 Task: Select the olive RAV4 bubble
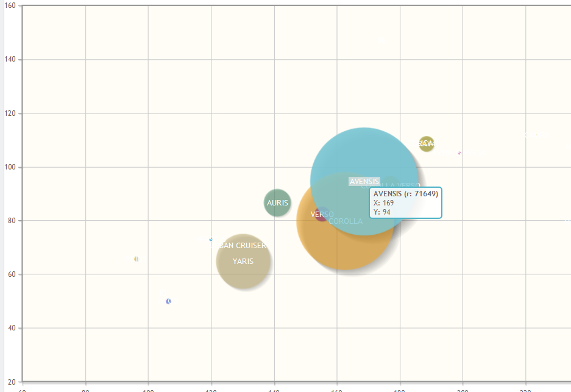click(427, 143)
